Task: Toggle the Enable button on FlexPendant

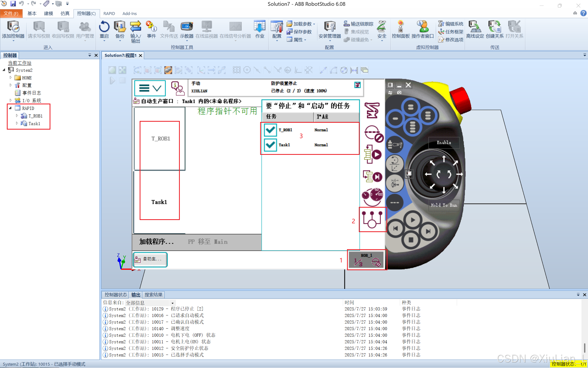Action: point(444,142)
